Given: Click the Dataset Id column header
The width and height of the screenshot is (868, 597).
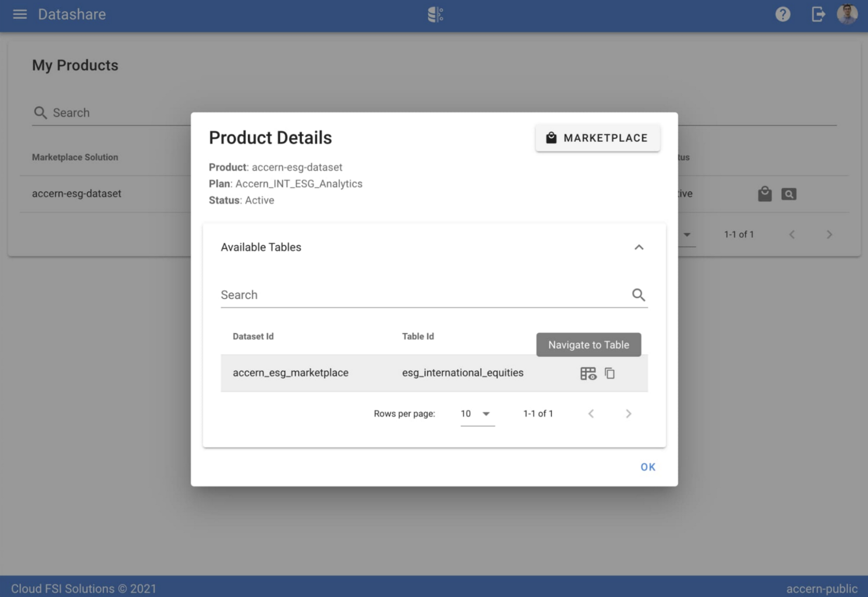Looking at the screenshot, I should [253, 337].
